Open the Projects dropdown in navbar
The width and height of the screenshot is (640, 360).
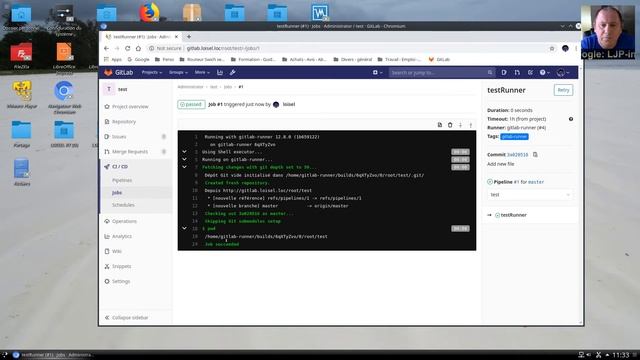coord(151,72)
